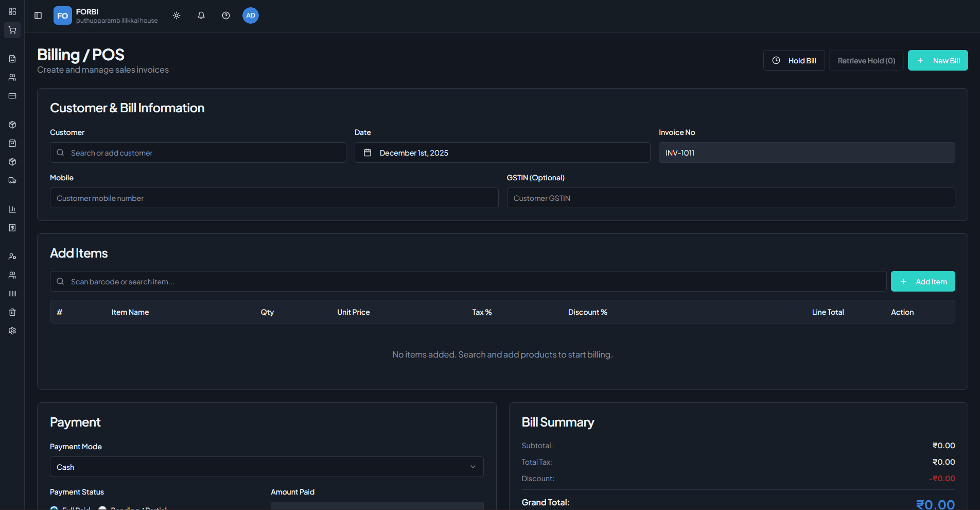Open the bar chart reports icon
Screen dimensions: 980x510
click(12, 209)
